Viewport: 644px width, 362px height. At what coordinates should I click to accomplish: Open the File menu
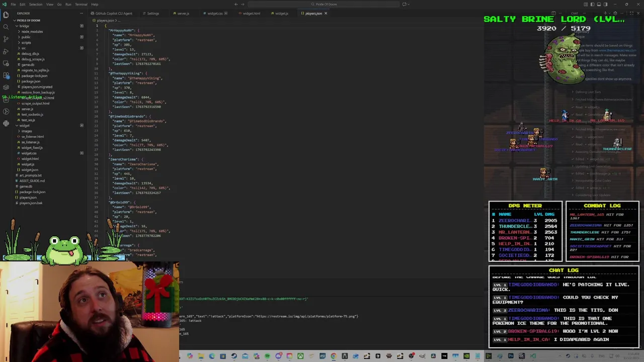coord(13,5)
